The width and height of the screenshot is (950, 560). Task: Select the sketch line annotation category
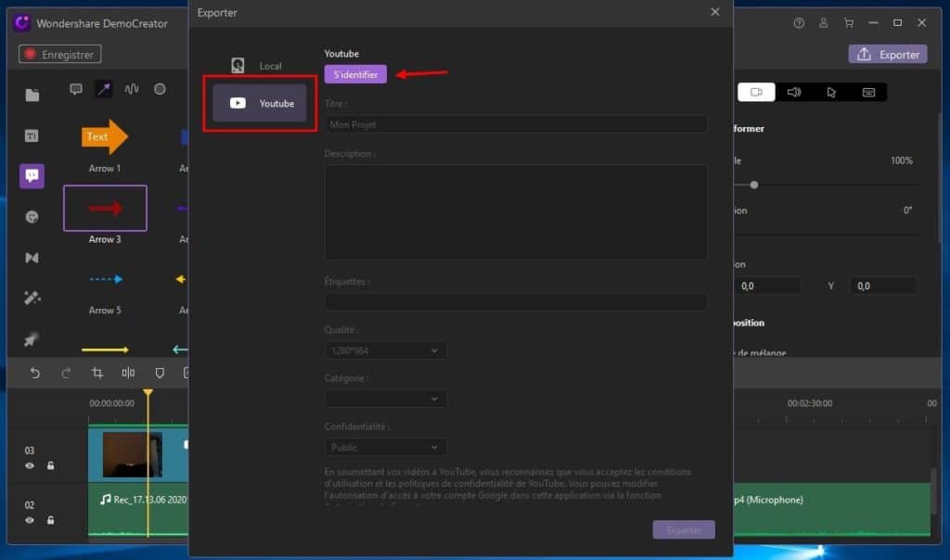point(132,89)
